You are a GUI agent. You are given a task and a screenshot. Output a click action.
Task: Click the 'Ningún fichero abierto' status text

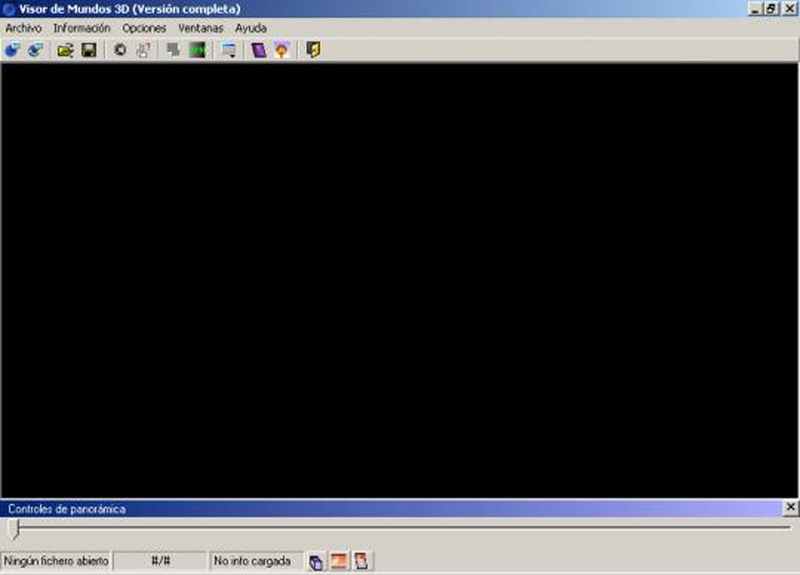point(56,561)
